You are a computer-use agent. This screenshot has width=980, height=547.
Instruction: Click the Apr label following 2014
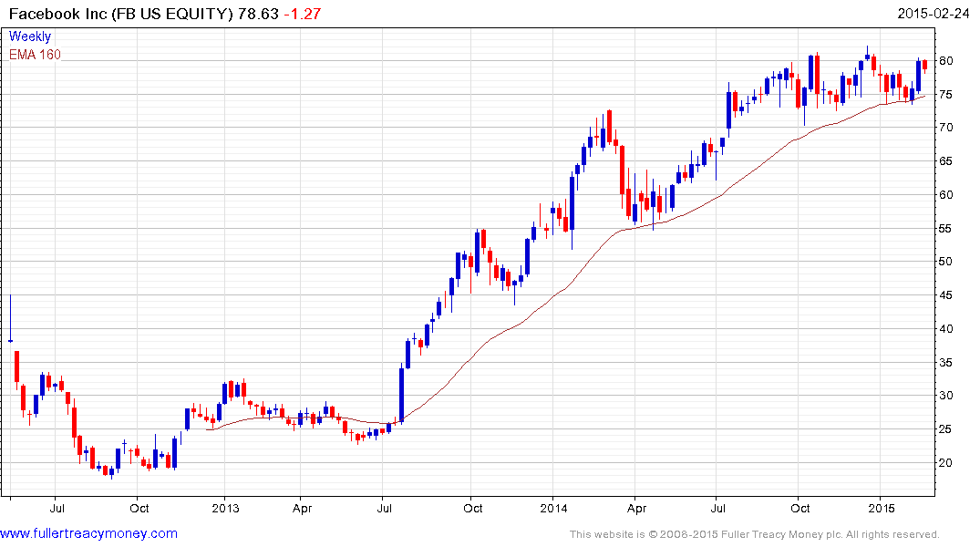636,508
